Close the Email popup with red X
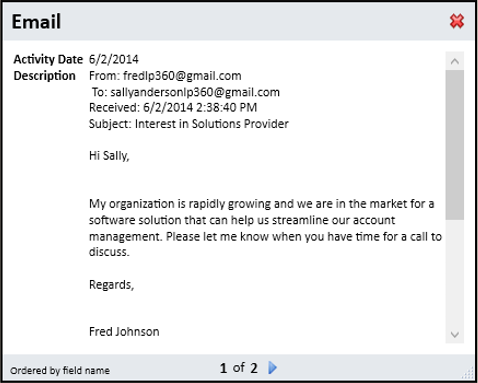478x383 pixels. pyautogui.click(x=457, y=21)
